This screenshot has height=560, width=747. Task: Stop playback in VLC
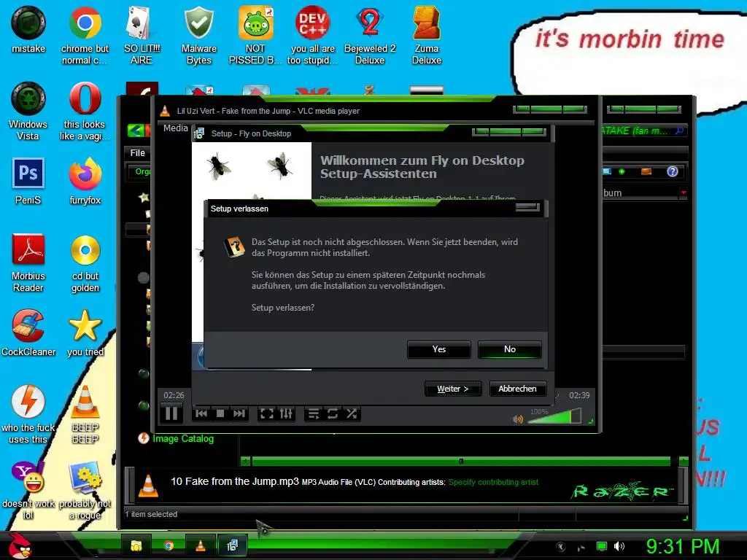coord(220,413)
